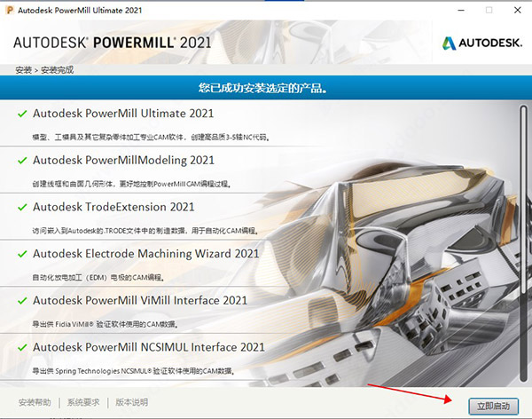Select the checkmark for TrodeExtension 2021
The image size is (532, 419).
tap(20, 207)
